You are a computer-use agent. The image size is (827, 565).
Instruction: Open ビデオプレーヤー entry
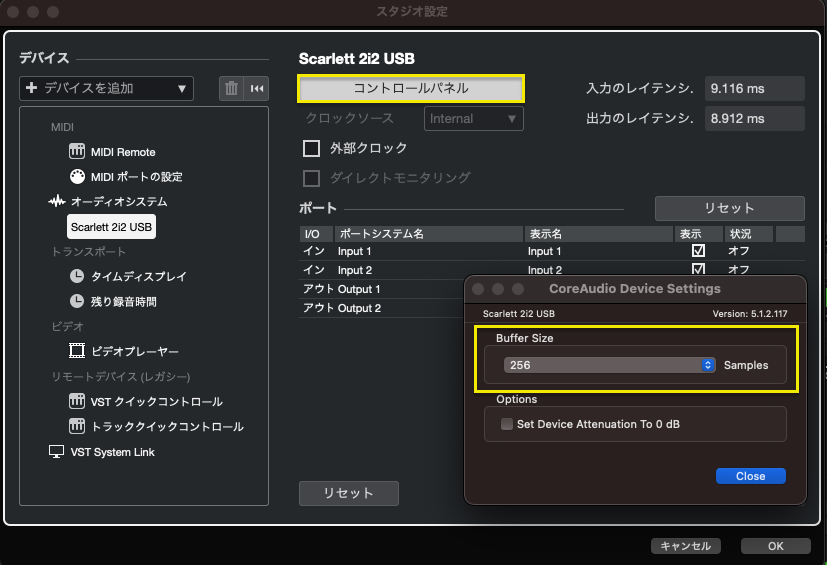(x=134, y=352)
